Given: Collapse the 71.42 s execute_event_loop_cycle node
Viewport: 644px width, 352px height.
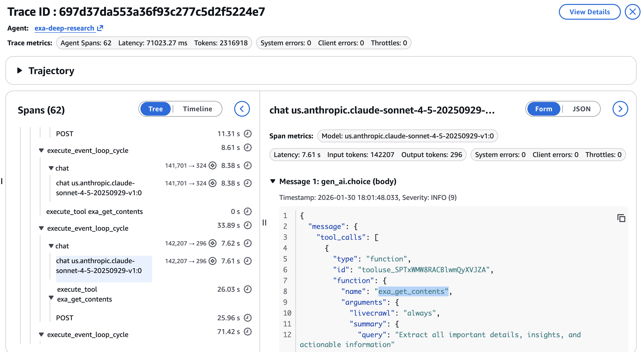Looking at the screenshot, I should pyautogui.click(x=41, y=335).
